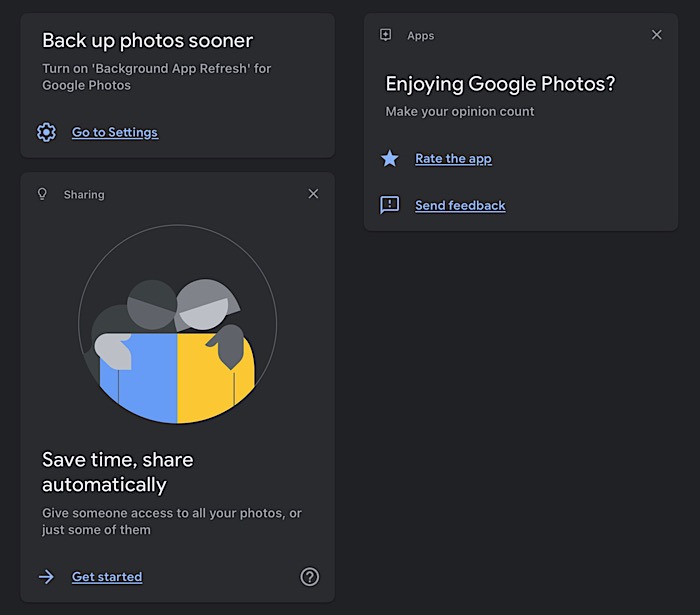Click the gear icon beside Go to Settings
Viewport: 700px width, 615px height.
(x=46, y=132)
